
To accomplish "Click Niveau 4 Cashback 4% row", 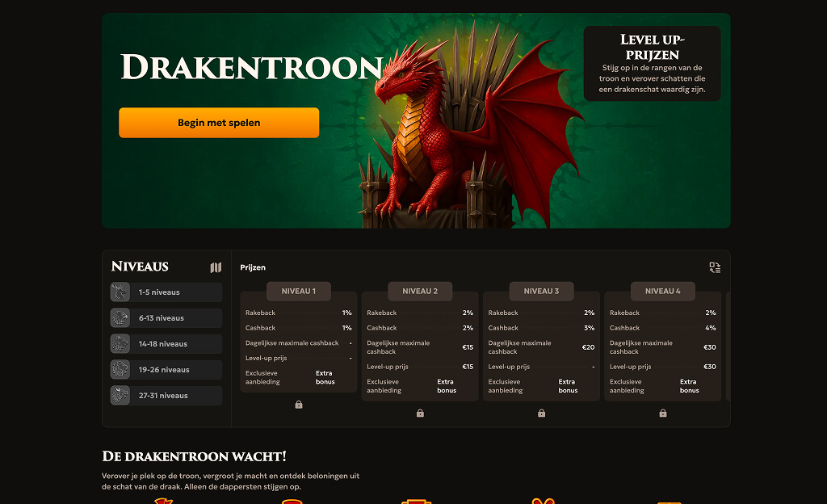I will pyautogui.click(x=663, y=328).
